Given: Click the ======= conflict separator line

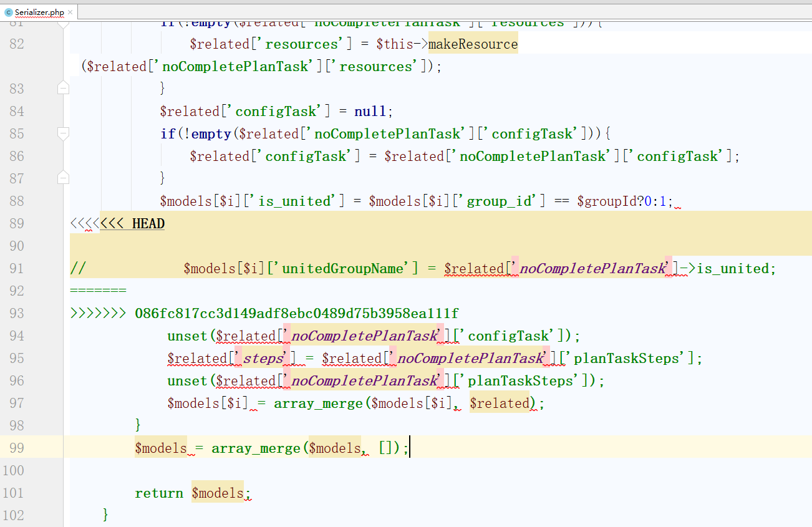Looking at the screenshot, I should [x=98, y=291].
